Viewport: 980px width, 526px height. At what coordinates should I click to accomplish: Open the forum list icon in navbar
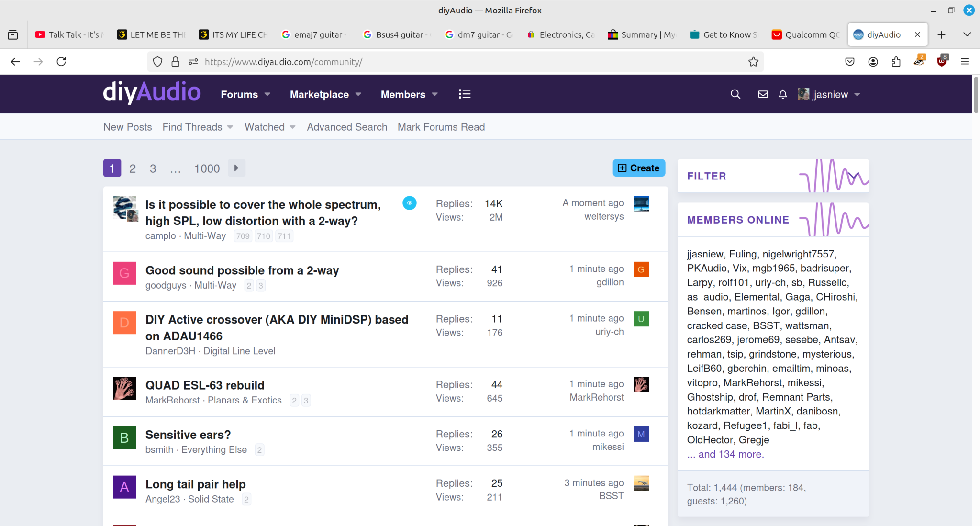[465, 94]
